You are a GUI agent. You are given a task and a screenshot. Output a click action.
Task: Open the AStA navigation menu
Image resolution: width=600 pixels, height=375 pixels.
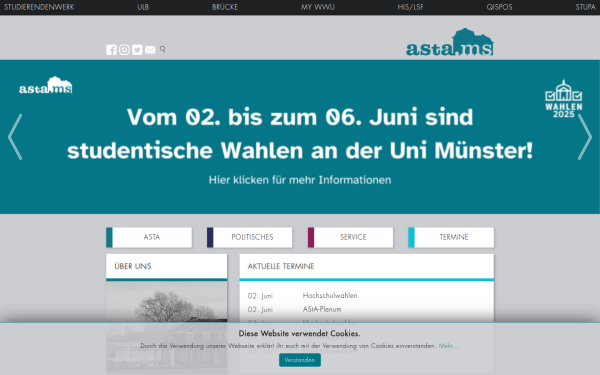click(149, 237)
